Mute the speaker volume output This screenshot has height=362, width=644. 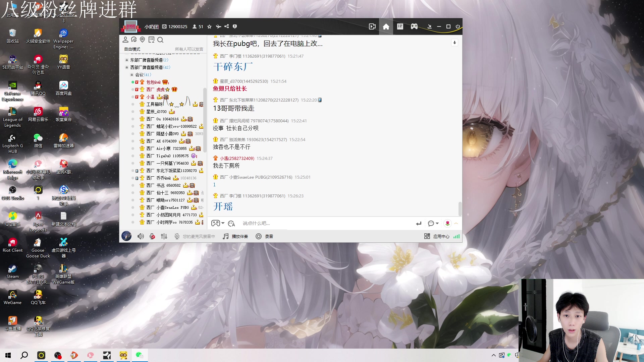141,236
